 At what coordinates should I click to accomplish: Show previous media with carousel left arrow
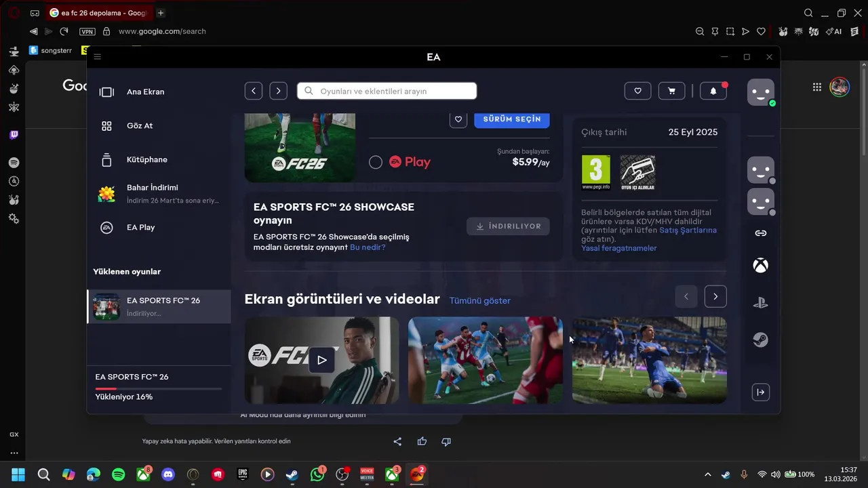point(686,296)
